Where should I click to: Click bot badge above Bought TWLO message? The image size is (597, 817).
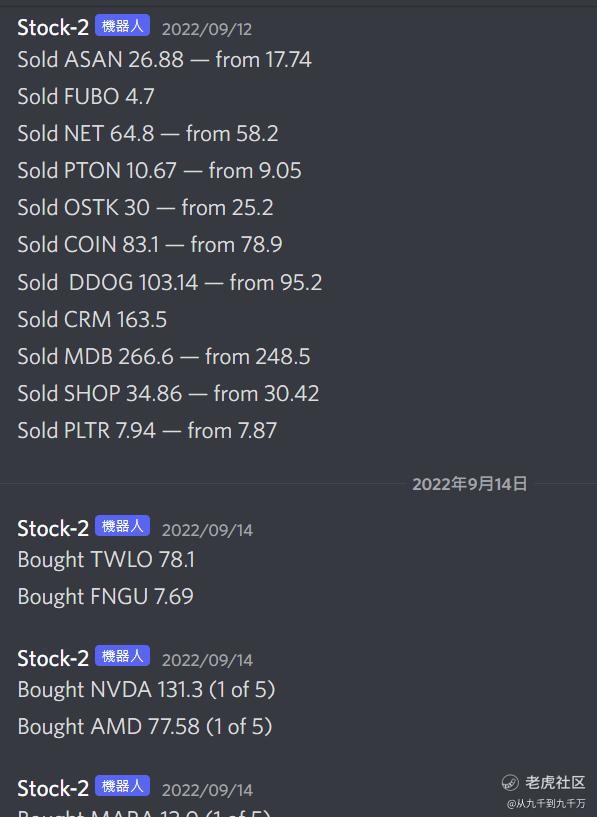coord(122,526)
